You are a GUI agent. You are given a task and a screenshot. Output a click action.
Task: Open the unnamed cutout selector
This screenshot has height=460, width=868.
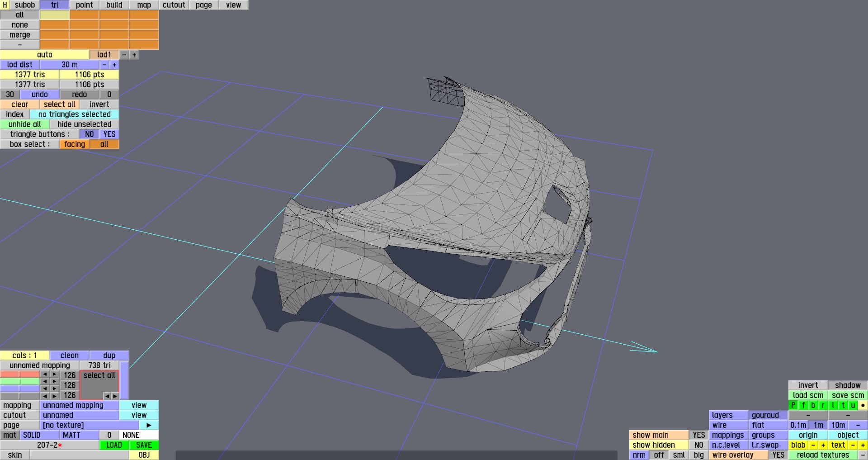(80, 415)
